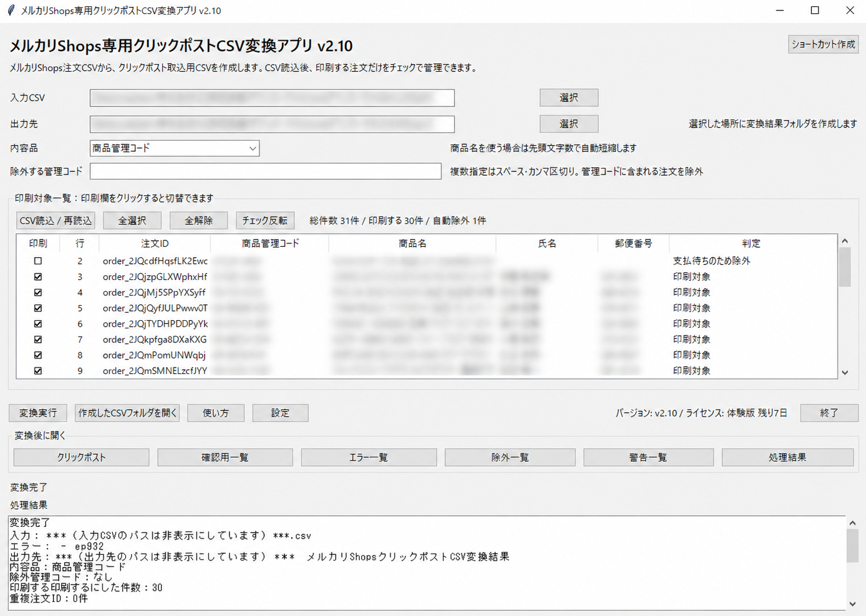Click 印刷する印刷するにした件数：30 log line
Screen dimensions: 866x616
coord(86,587)
